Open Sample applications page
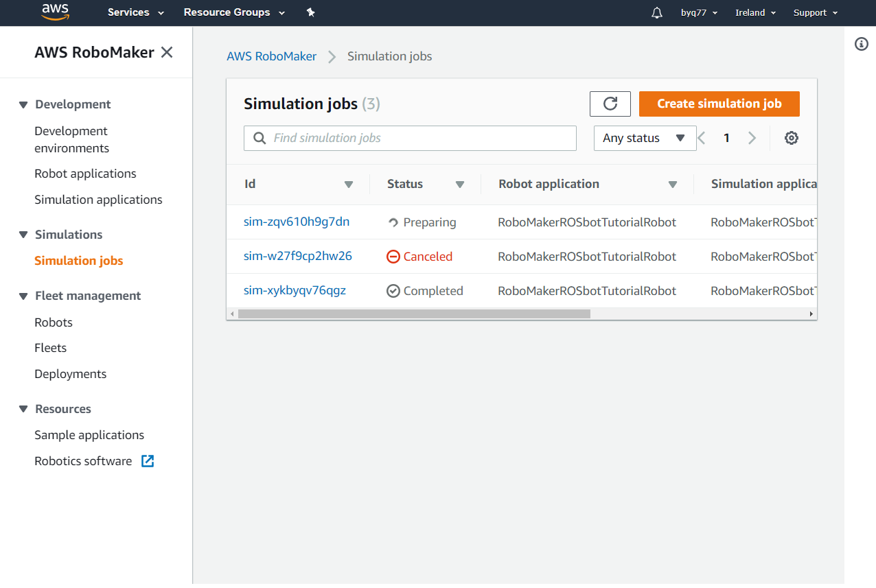 coord(89,435)
